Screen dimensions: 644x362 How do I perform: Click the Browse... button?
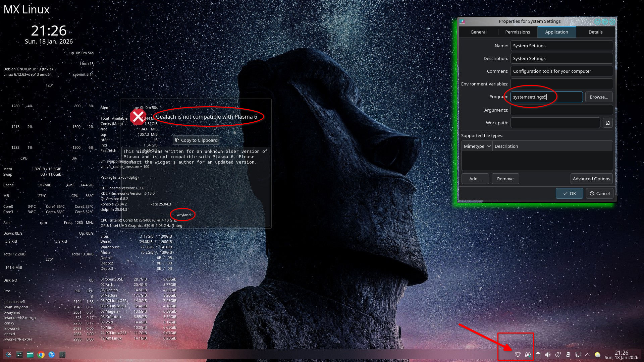coord(599,97)
